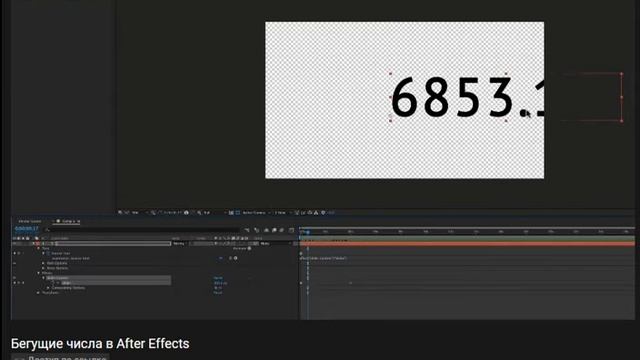Toggle frame blending for the composition
The image size is (640, 360).
pos(274,230)
